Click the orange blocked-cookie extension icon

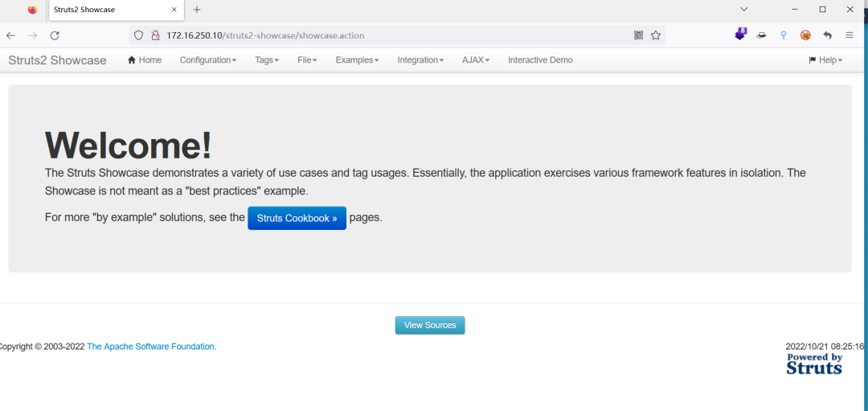[x=805, y=35]
